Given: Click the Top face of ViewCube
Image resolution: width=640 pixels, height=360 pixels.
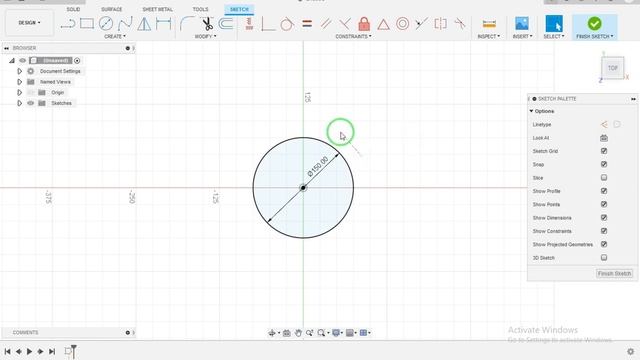Looking at the screenshot, I should (x=613, y=68).
